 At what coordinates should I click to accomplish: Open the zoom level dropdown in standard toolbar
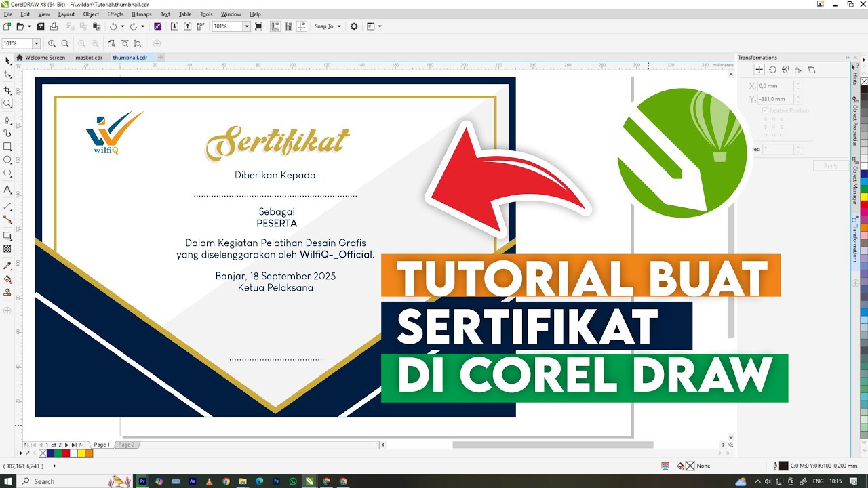(x=247, y=26)
